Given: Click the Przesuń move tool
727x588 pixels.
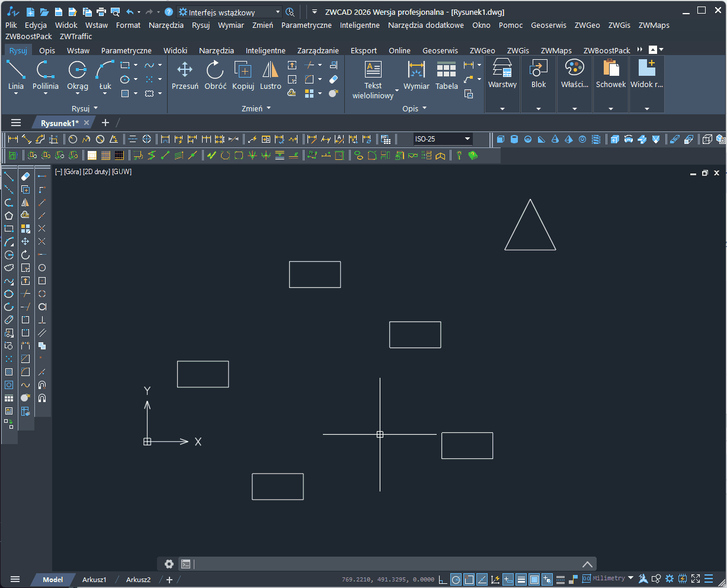Looking at the screenshot, I should click(x=185, y=75).
